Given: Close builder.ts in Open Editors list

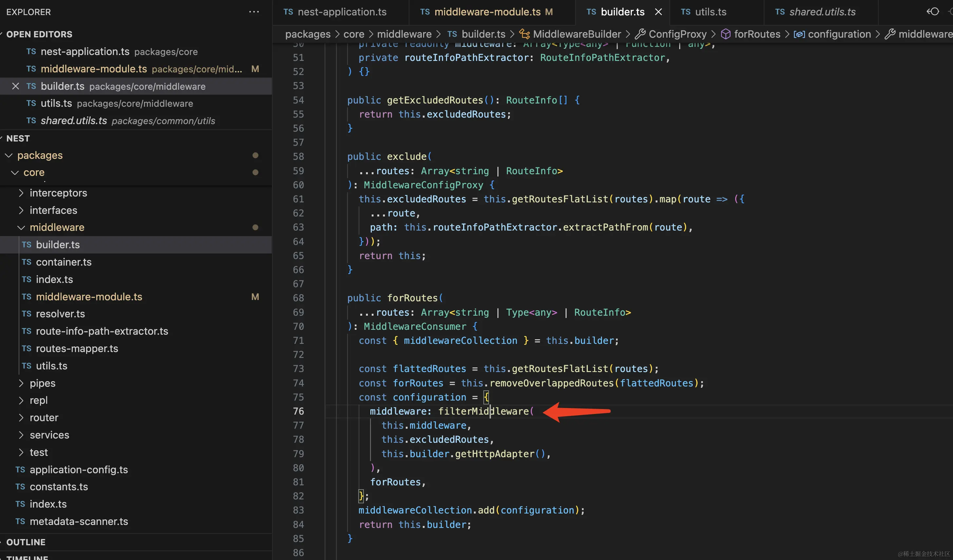Looking at the screenshot, I should pos(15,86).
